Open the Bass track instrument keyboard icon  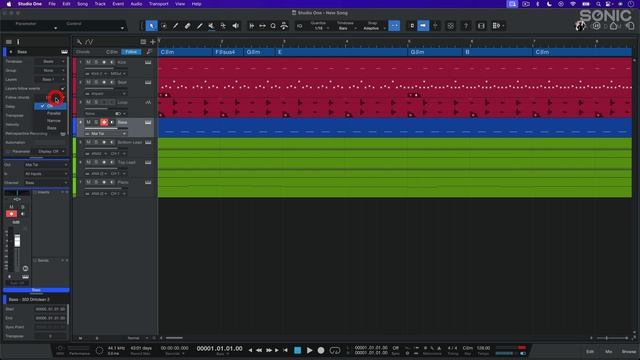tap(148, 122)
